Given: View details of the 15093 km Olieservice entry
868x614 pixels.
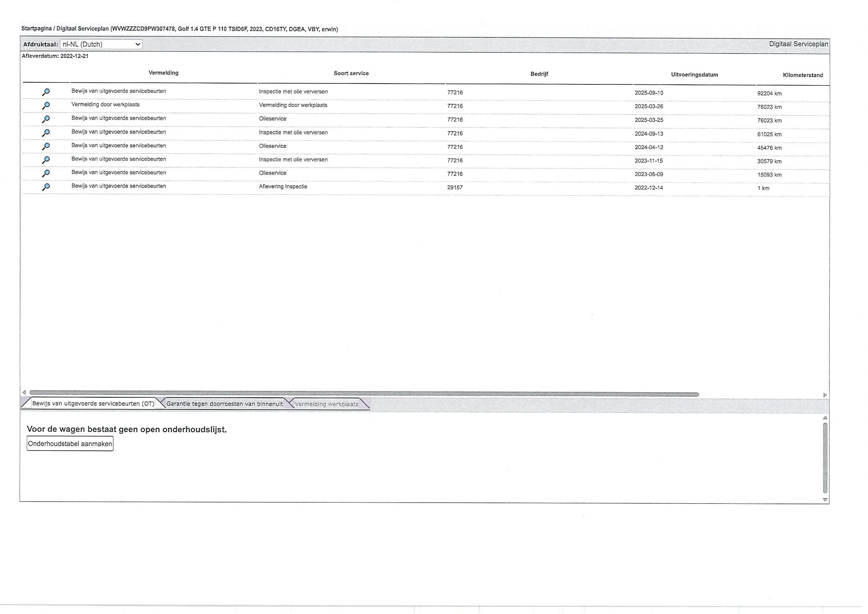Looking at the screenshot, I should click(46, 173).
